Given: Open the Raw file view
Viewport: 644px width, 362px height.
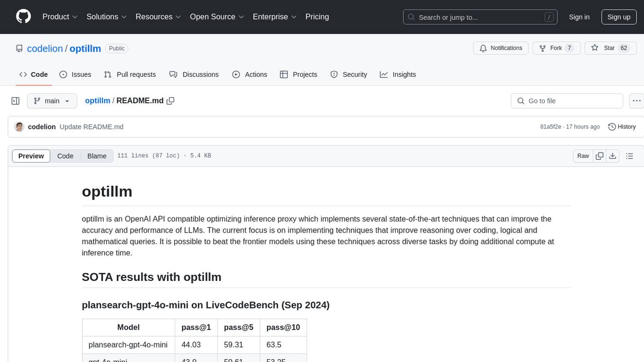Looking at the screenshot, I should point(583,156).
